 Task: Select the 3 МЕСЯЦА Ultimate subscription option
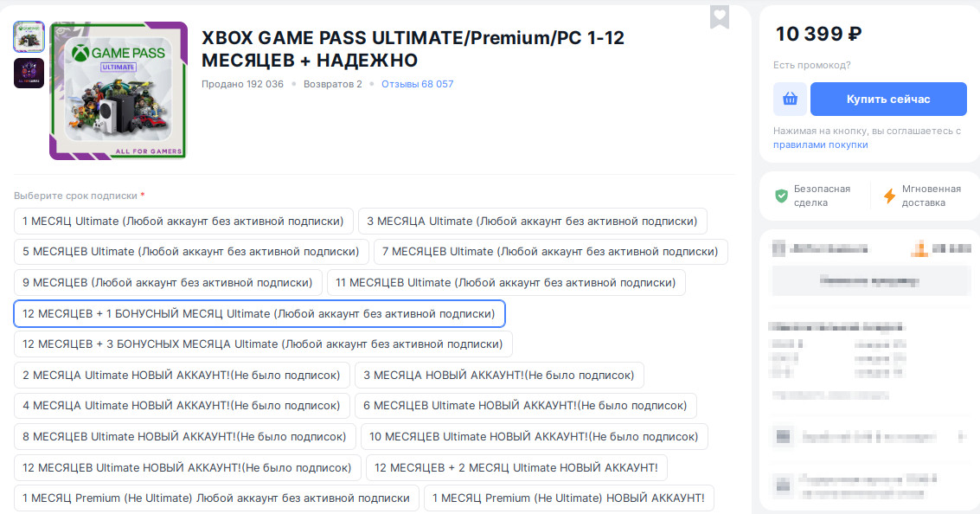533,222
